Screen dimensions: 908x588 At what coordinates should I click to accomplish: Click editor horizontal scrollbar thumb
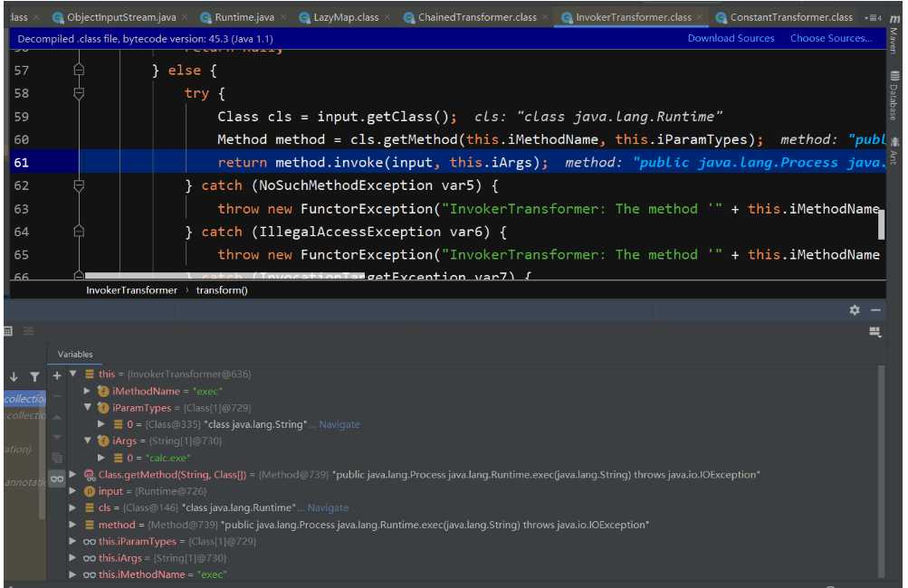pyautogui.click(x=225, y=275)
